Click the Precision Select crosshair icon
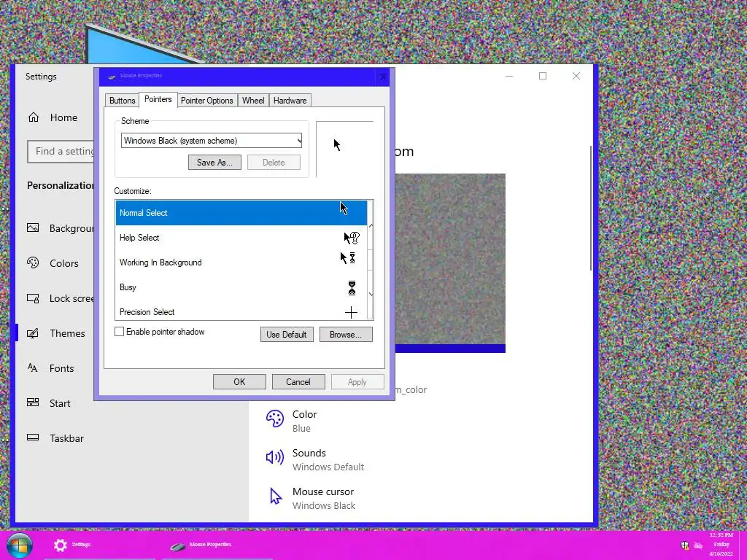Image resolution: width=747 pixels, height=560 pixels. point(351,312)
